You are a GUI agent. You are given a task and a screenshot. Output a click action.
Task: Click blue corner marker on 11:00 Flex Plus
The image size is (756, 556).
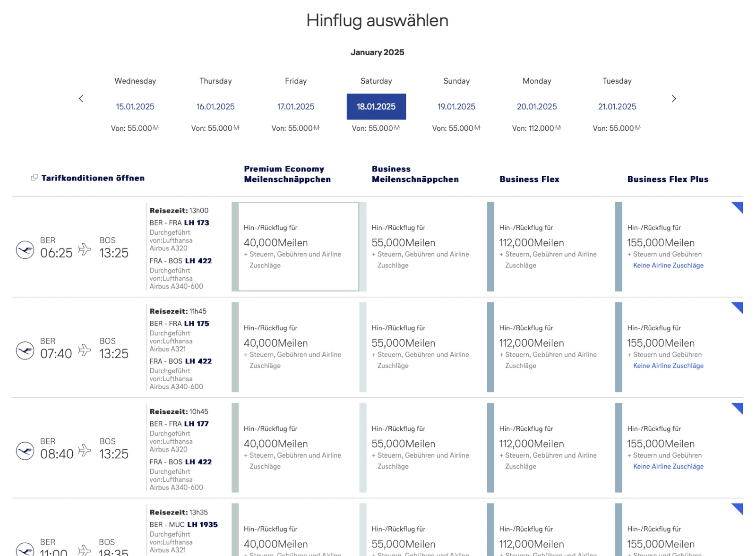(739, 508)
